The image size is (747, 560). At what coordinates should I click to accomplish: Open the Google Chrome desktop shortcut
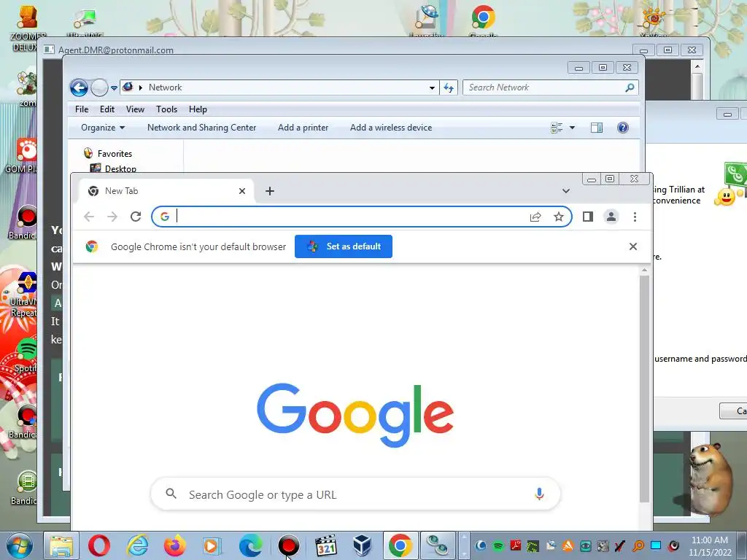tap(483, 19)
